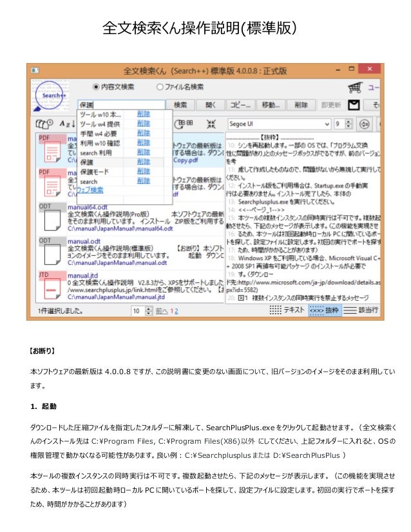Viewport: 411px width, 532px height.
Task: Go to results page 1
Action: coord(172,311)
